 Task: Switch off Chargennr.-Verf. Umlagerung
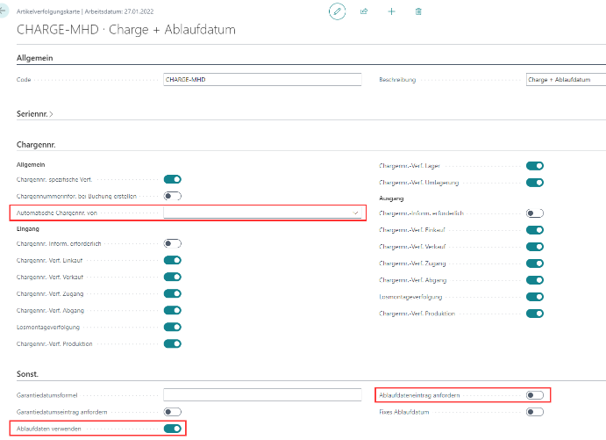(535, 182)
